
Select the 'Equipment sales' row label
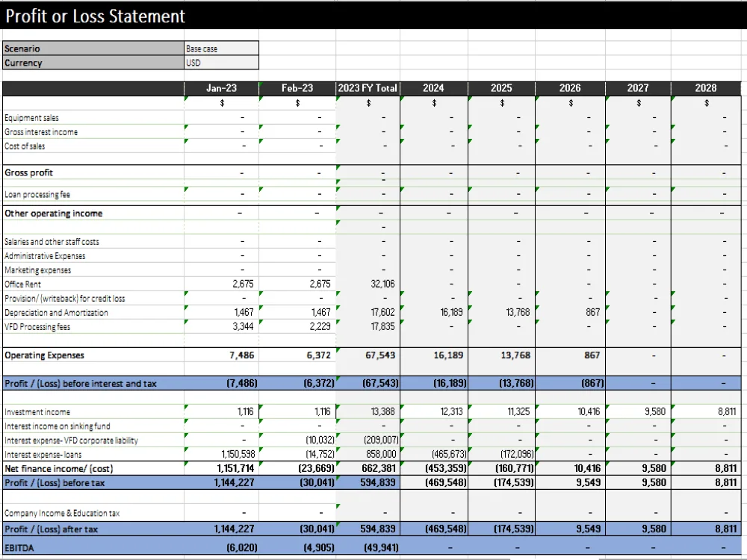(x=31, y=118)
